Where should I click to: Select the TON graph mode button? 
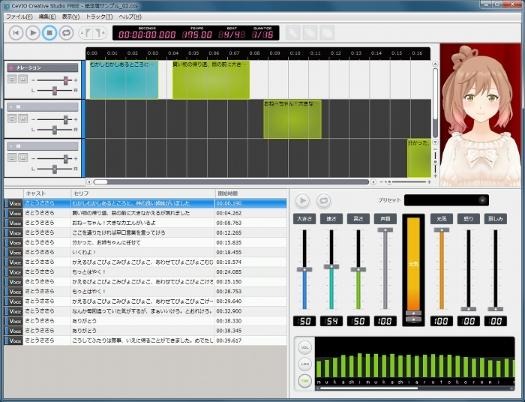305,381
